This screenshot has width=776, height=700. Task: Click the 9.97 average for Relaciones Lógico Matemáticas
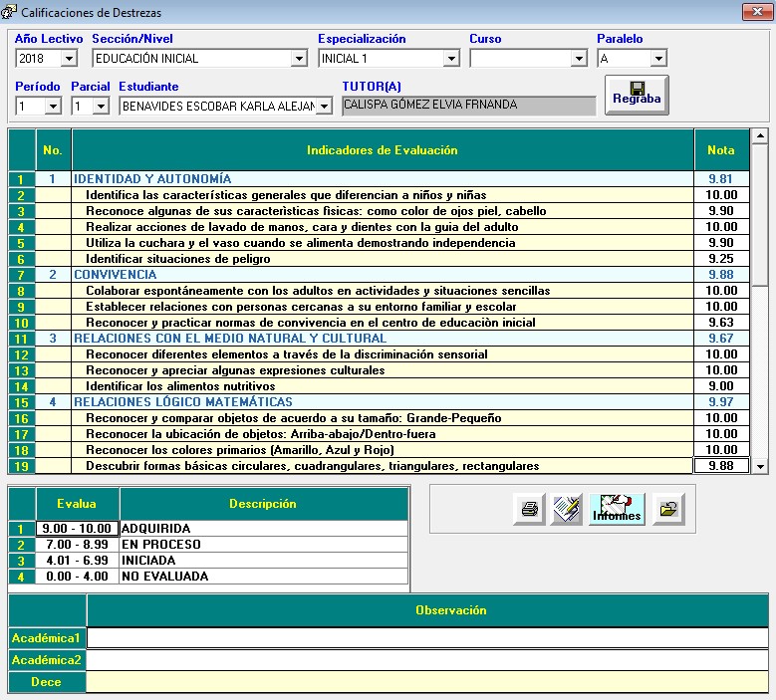(721, 402)
